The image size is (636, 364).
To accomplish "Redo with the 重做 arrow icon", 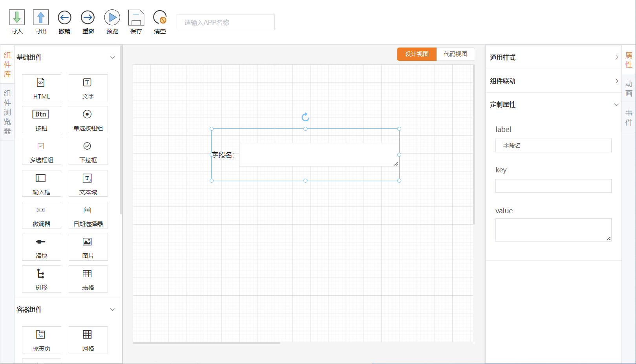I will pyautogui.click(x=88, y=18).
